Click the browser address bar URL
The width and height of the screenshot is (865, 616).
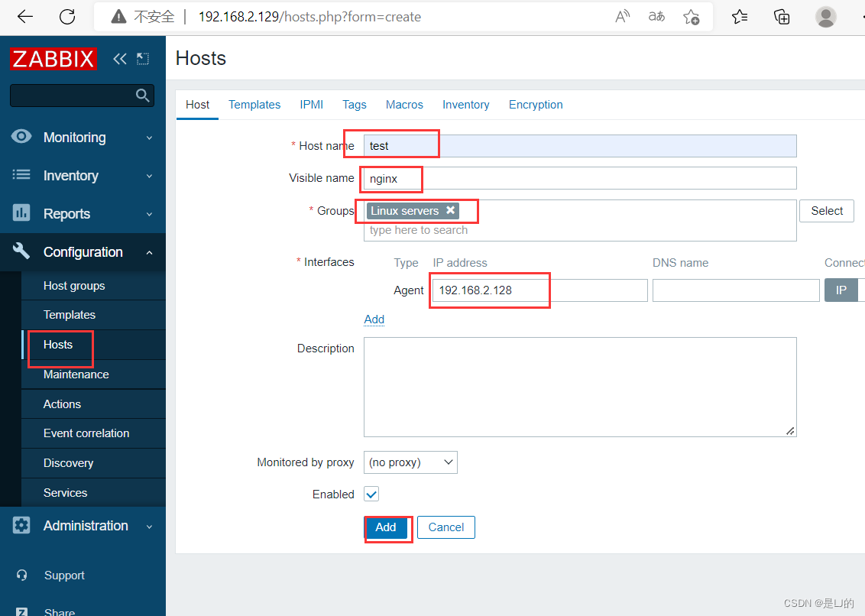coord(309,17)
